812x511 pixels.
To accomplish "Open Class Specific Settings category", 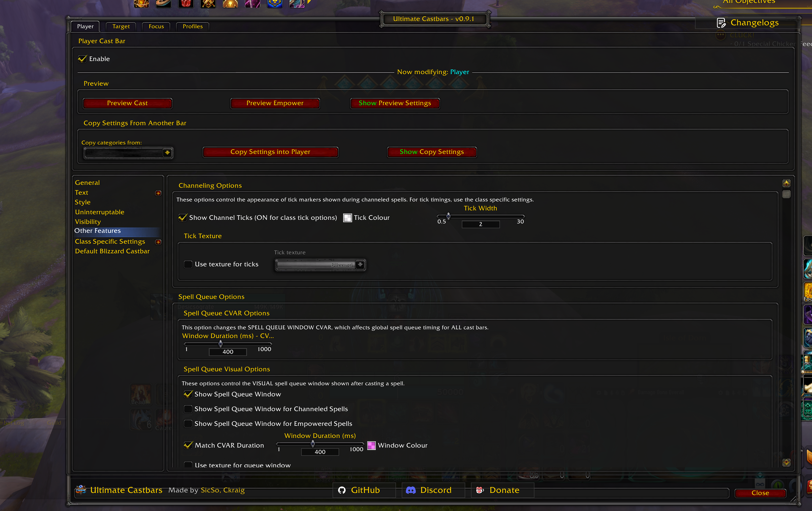I will point(110,242).
